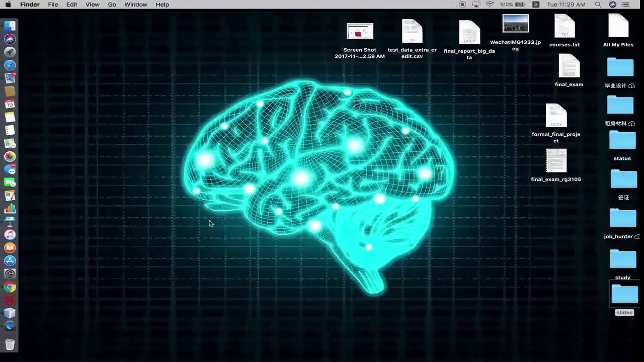
Task: Open Keynote podium icon in Dock
Action: coord(10,222)
